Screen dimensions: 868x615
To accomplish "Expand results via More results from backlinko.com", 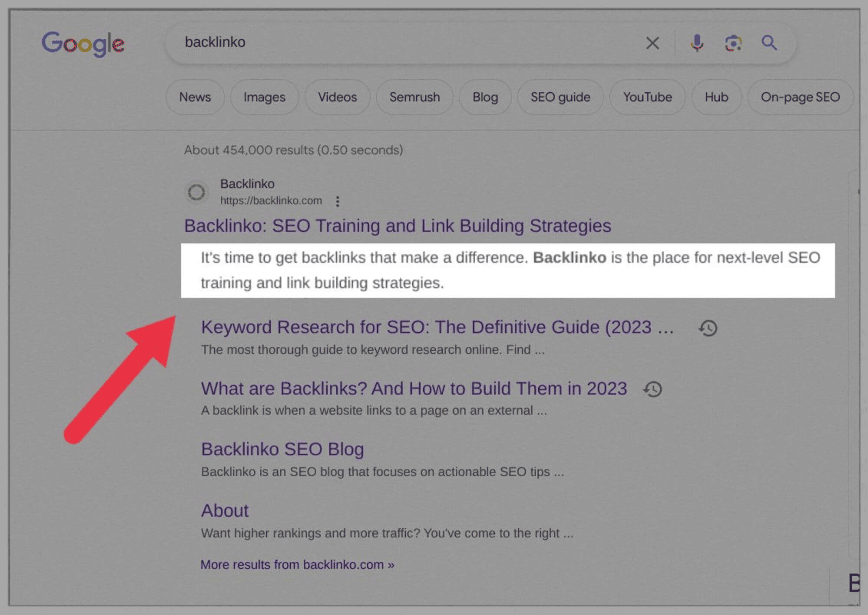I will [x=296, y=565].
